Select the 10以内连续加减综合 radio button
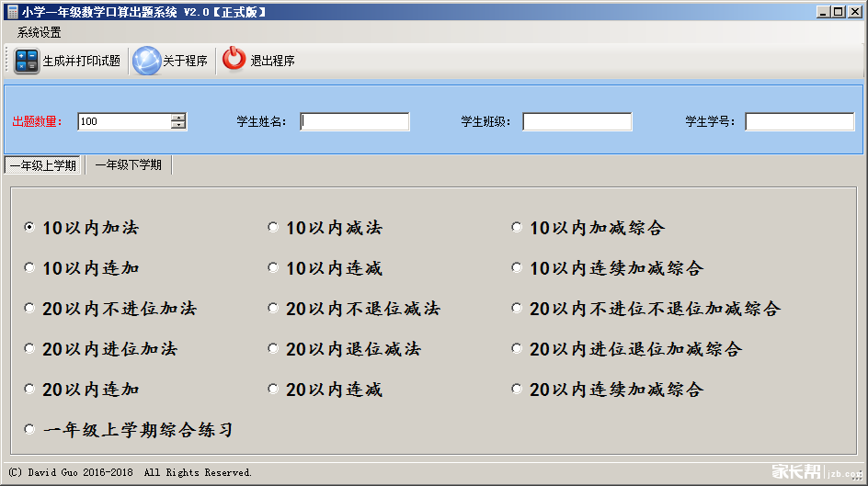868x486 pixels. point(517,267)
